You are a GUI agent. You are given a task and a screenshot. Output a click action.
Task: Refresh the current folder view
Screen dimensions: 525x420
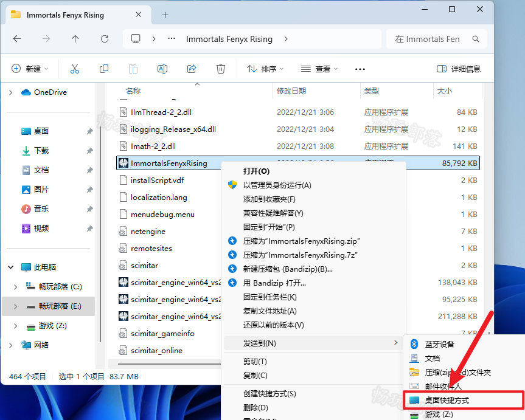point(105,39)
